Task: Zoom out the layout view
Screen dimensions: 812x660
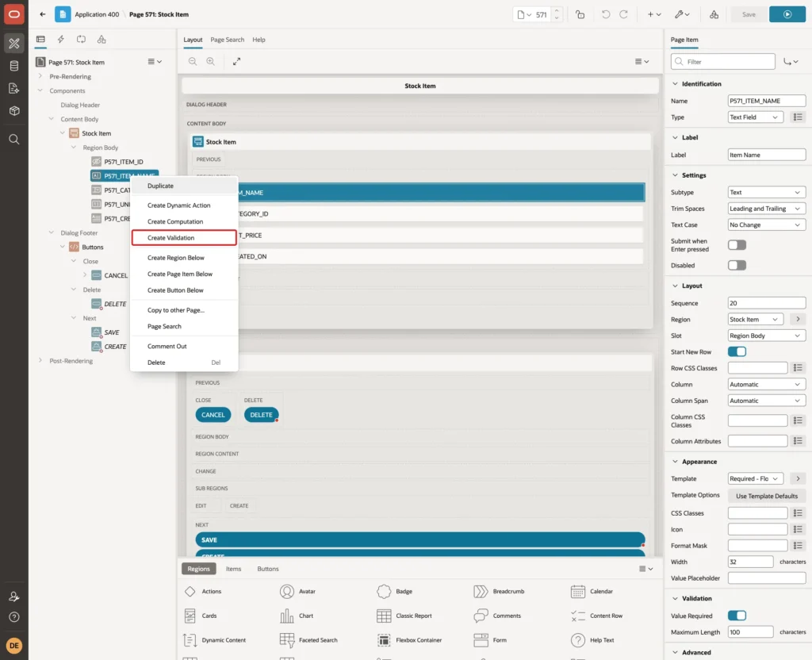Action: pyautogui.click(x=193, y=62)
